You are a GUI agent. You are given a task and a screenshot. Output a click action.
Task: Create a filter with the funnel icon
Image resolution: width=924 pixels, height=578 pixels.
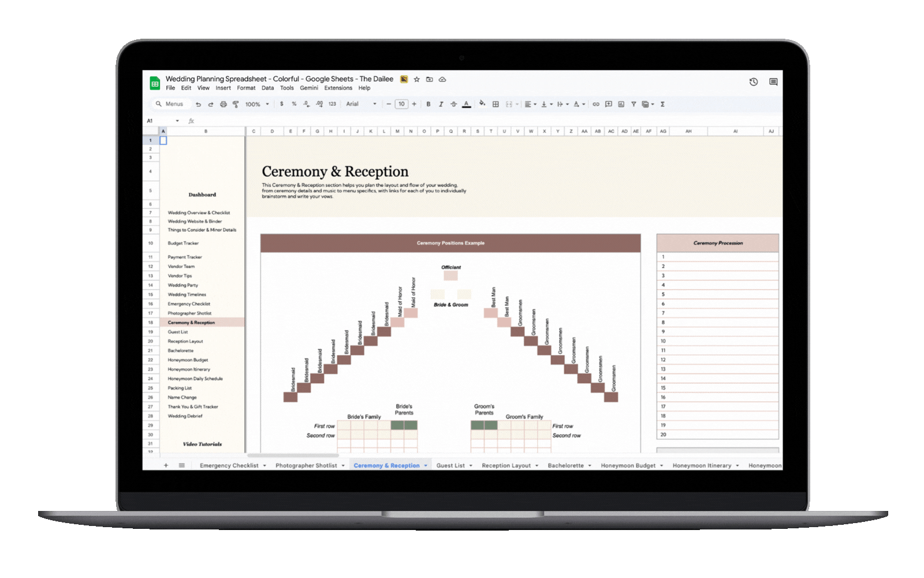[x=634, y=105]
